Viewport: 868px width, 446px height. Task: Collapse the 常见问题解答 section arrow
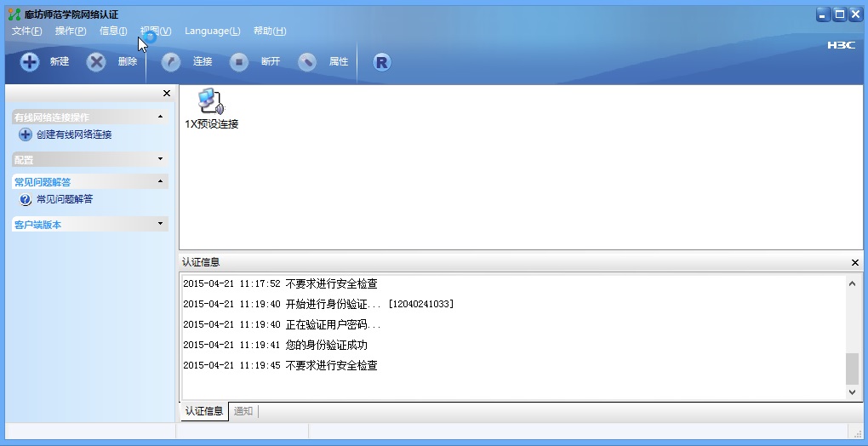(161, 181)
